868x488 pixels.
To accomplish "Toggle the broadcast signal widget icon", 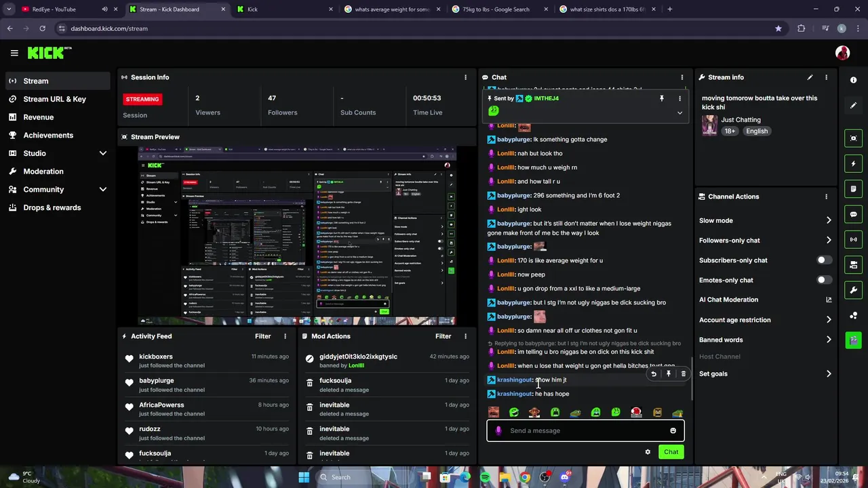I will click(853, 239).
